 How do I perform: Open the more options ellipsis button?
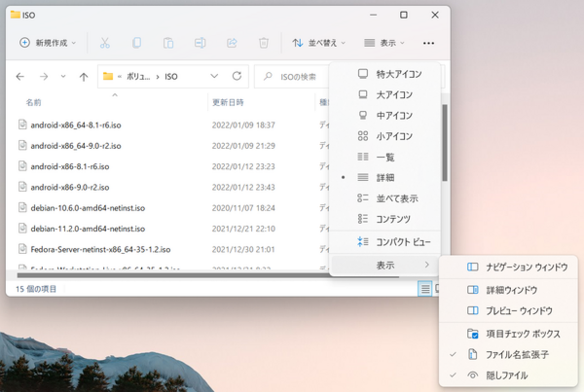click(429, 43)
